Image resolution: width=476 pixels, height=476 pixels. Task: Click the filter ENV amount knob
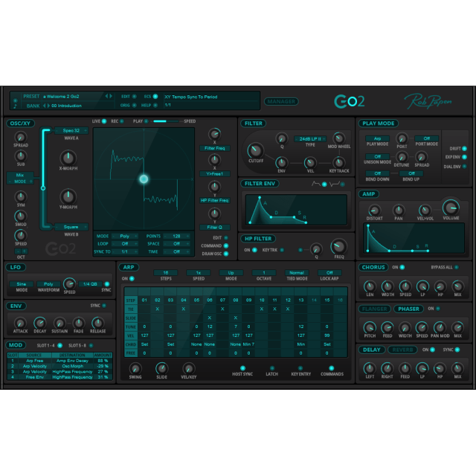[x=281, y=163]
